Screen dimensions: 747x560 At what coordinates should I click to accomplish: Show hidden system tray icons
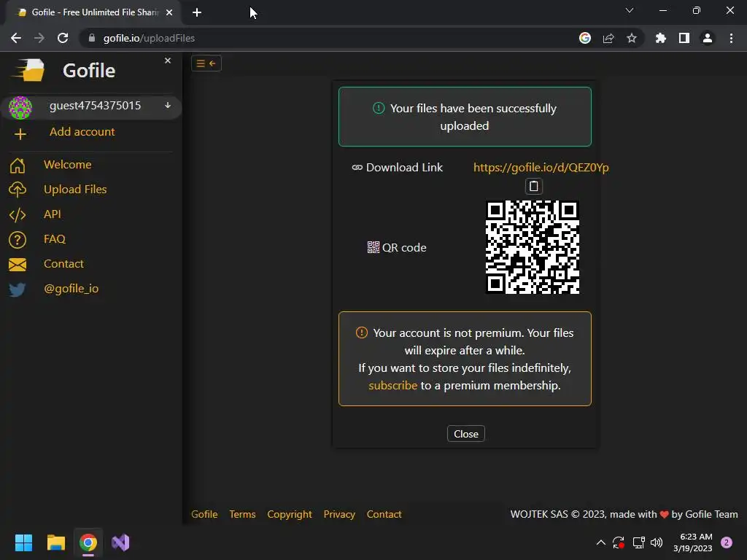tap(601, 542)
